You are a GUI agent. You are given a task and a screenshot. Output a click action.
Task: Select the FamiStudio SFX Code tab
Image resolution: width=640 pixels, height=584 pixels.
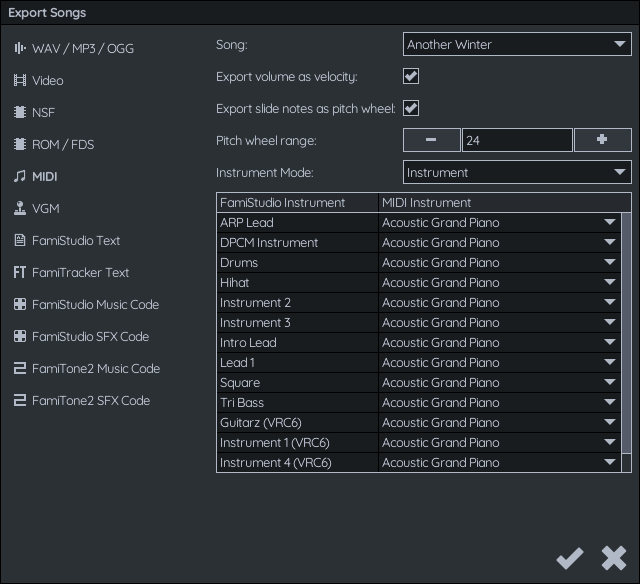click(x=91, y=336)
